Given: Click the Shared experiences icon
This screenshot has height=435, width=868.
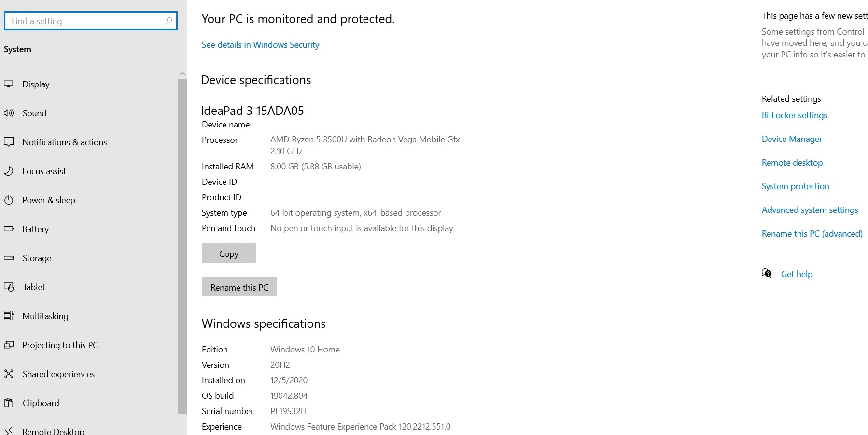Looking at the screenshot, I should click(x=8, y=374).
